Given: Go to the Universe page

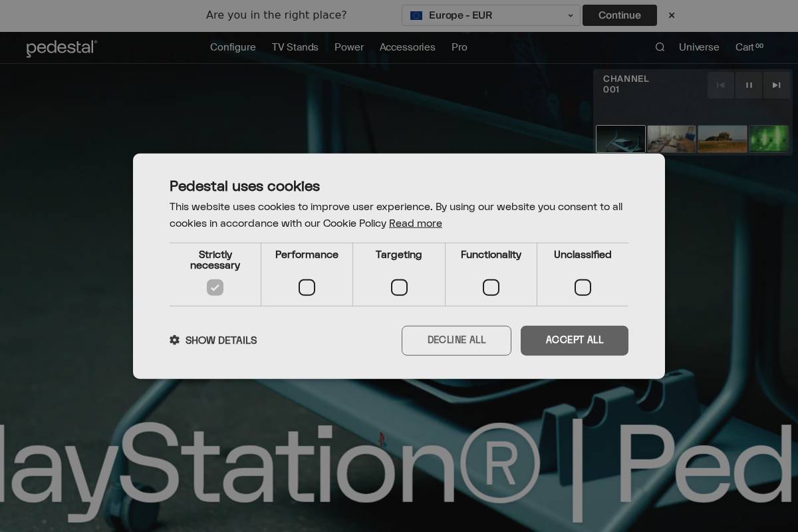Looking at the screenshot, I should click(x=699, y=47).
